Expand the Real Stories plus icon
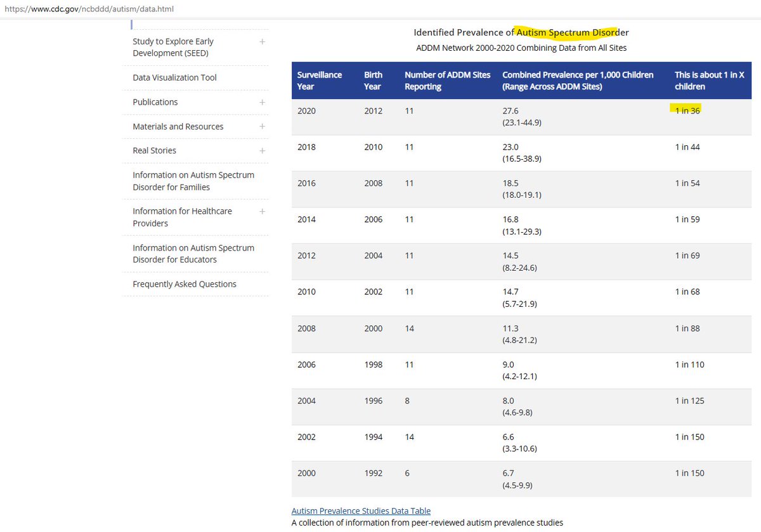This screenshot has height=532, width=761. tap(262, 151)
